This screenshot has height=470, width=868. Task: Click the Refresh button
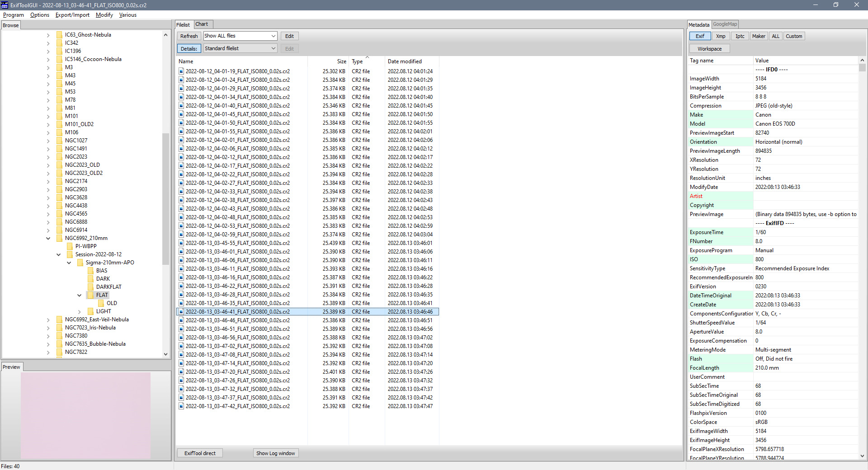(x=189, y=36)
